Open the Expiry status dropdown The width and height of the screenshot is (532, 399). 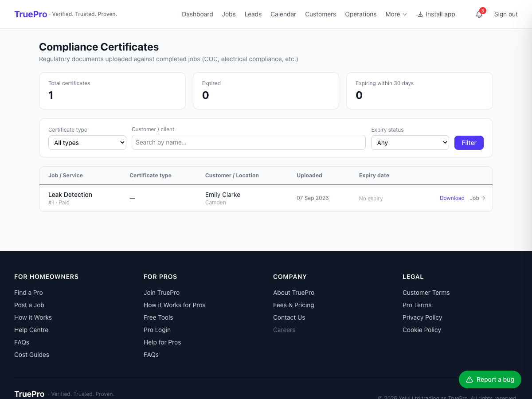coord(410,143)
